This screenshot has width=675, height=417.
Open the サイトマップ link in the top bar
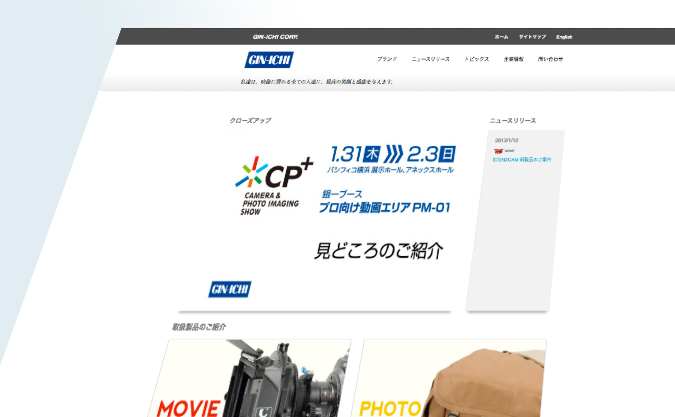coord(532,37)
